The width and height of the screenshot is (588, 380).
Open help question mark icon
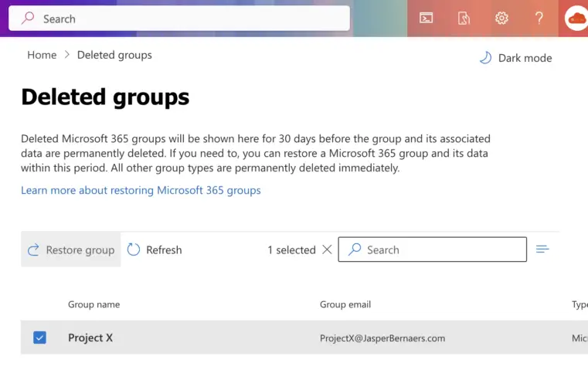pos(539,18)
